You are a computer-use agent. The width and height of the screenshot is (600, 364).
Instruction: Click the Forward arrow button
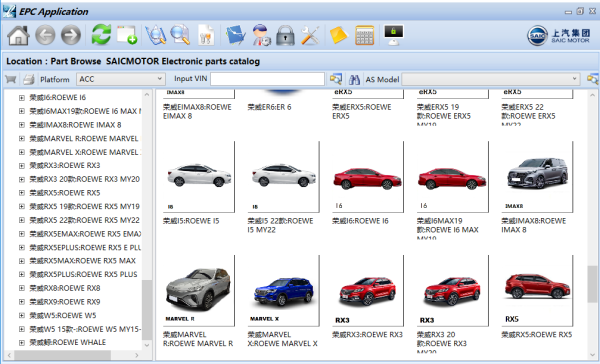click(x=71, y=36)
